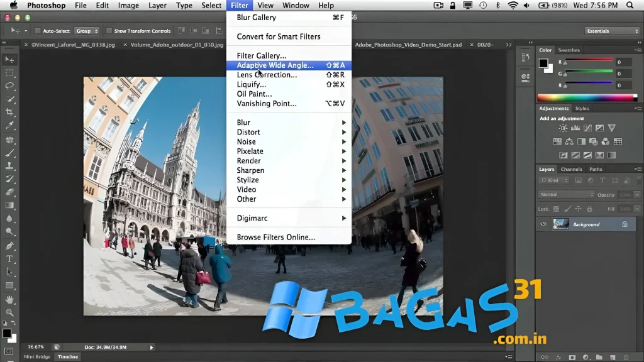644x362 pixels.
Task: Choose Liquify from Filter menu
Action: coord(289,84)
